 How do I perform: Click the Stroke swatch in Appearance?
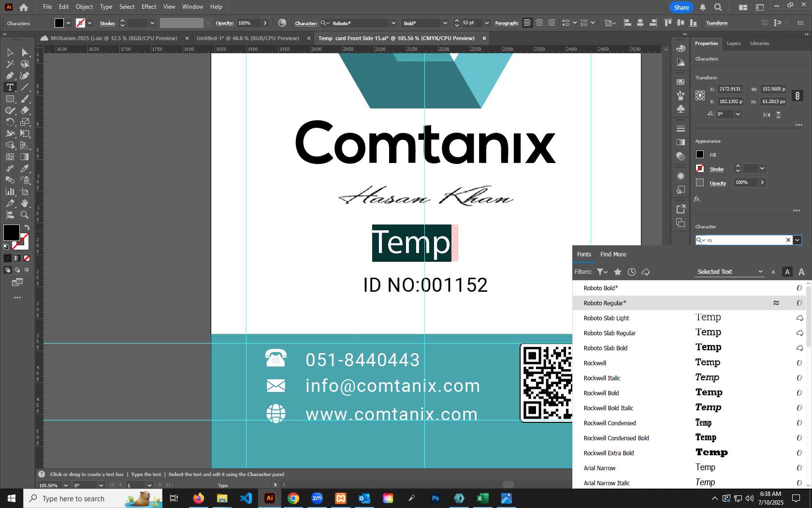coord(700,168)
